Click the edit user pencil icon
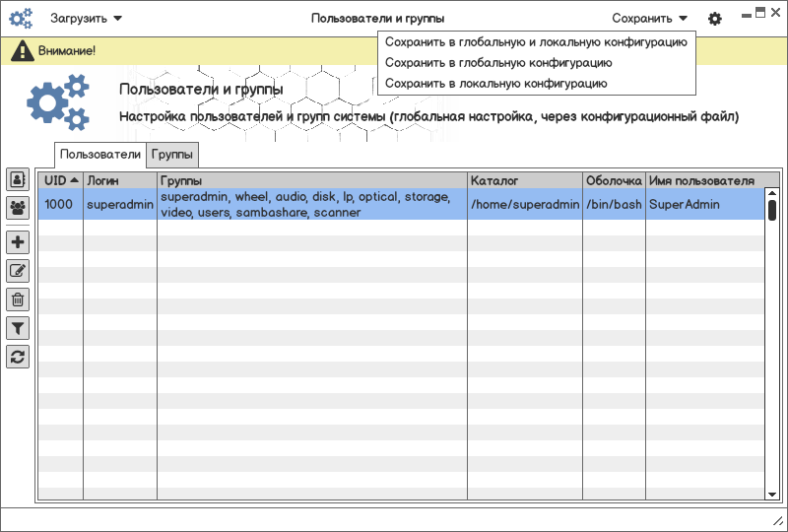Screen dimensions: 788x532 [18, 271]
